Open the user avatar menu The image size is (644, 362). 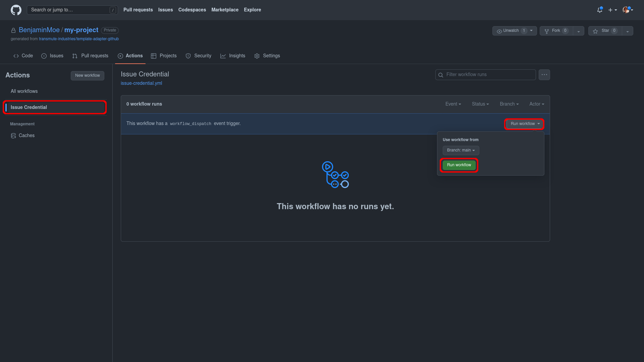point(628,10)
